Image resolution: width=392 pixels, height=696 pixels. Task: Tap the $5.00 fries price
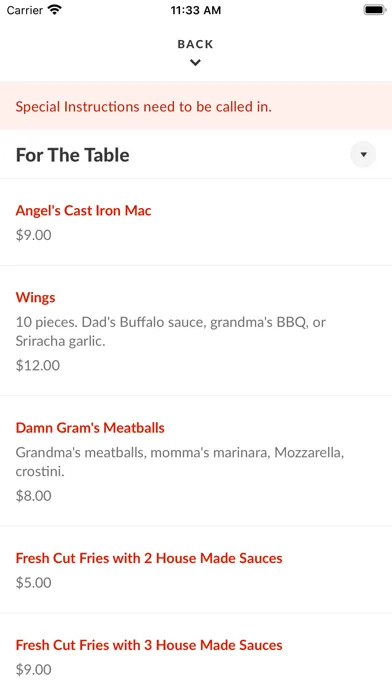tap(34, 582)
